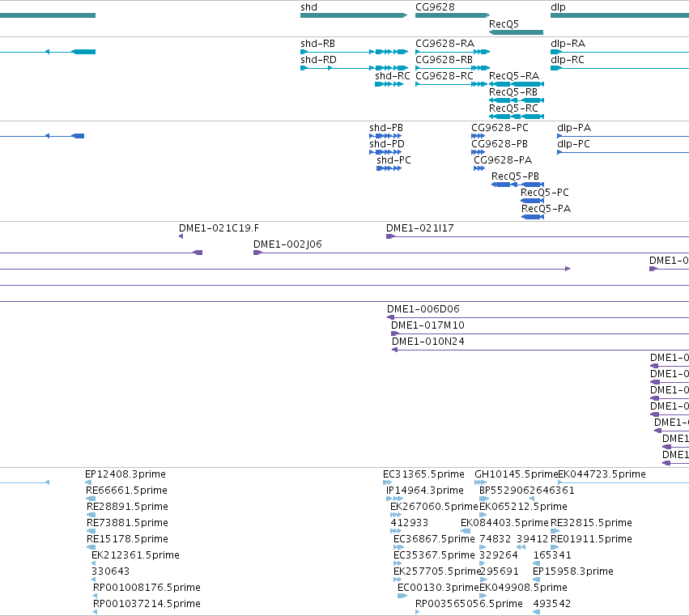Click EST EK044723.5prime
The image size is (689, 616).
point(623,483)
